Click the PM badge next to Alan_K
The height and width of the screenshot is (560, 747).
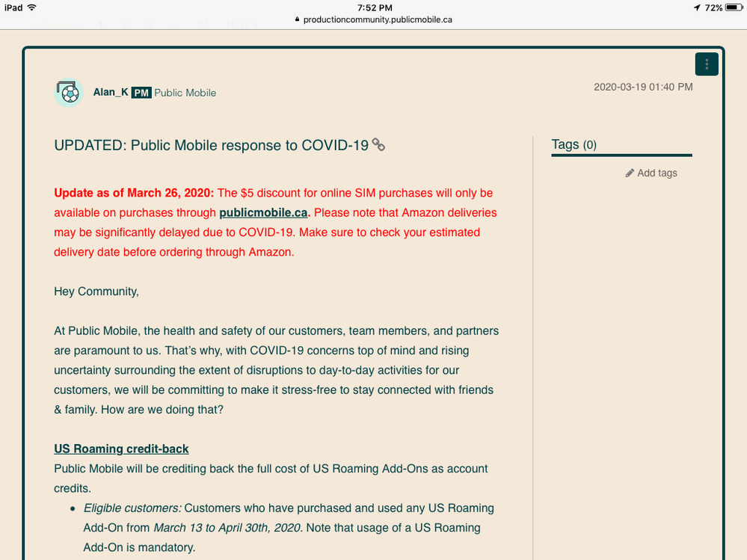[141, 93]
